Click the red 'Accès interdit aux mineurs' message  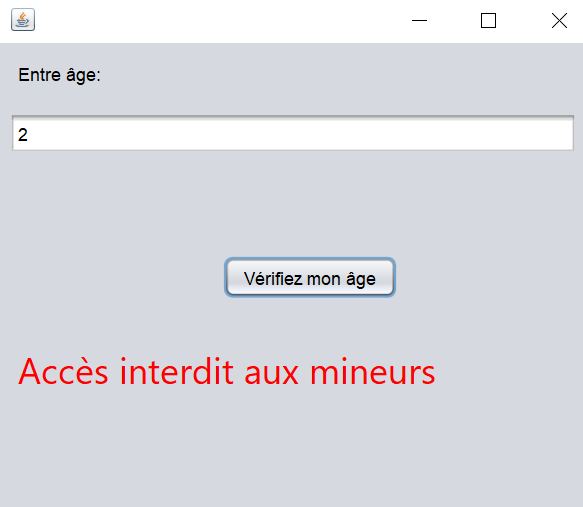(226, 371)
